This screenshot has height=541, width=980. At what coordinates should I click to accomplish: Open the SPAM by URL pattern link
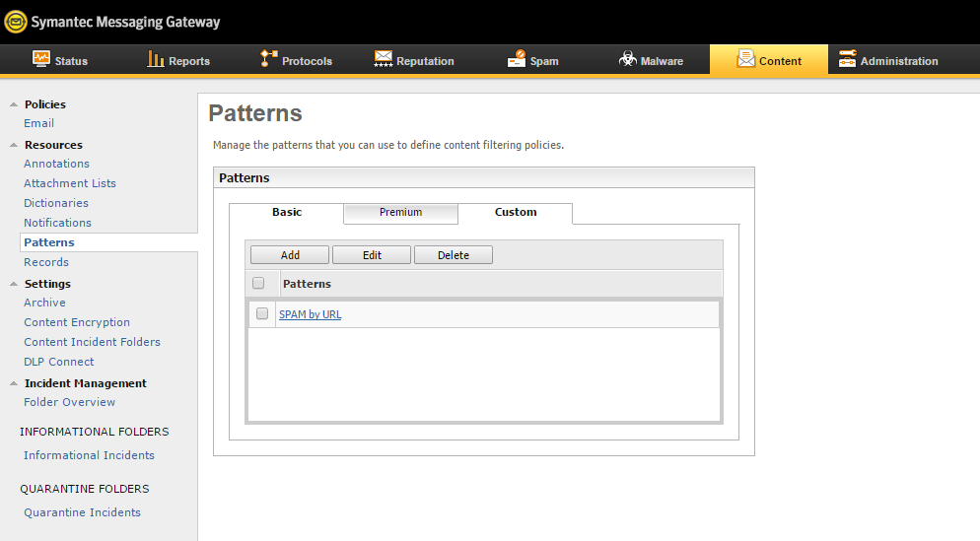[310, 314]
